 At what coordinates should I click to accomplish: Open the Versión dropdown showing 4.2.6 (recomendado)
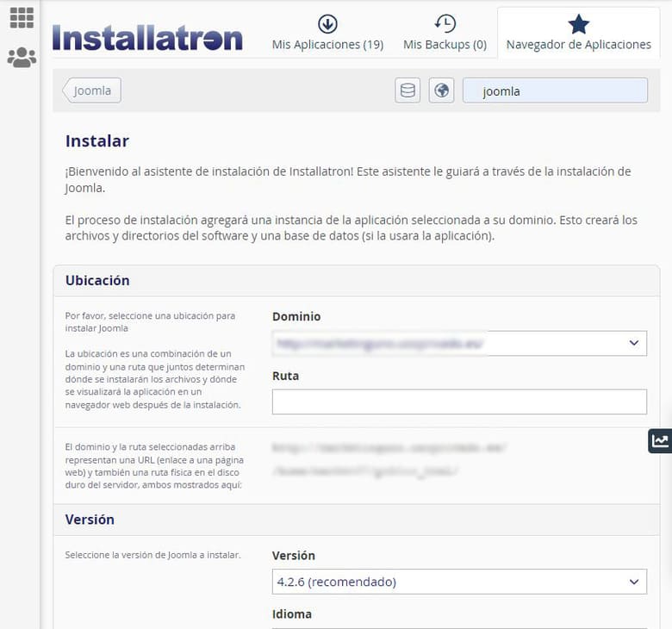[x=459, y=582]
